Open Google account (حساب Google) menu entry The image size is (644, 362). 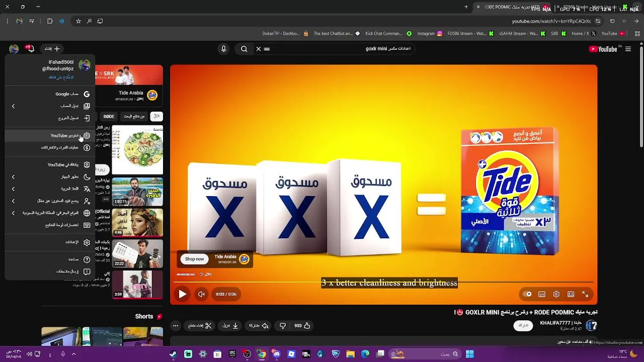click(49, 94)
